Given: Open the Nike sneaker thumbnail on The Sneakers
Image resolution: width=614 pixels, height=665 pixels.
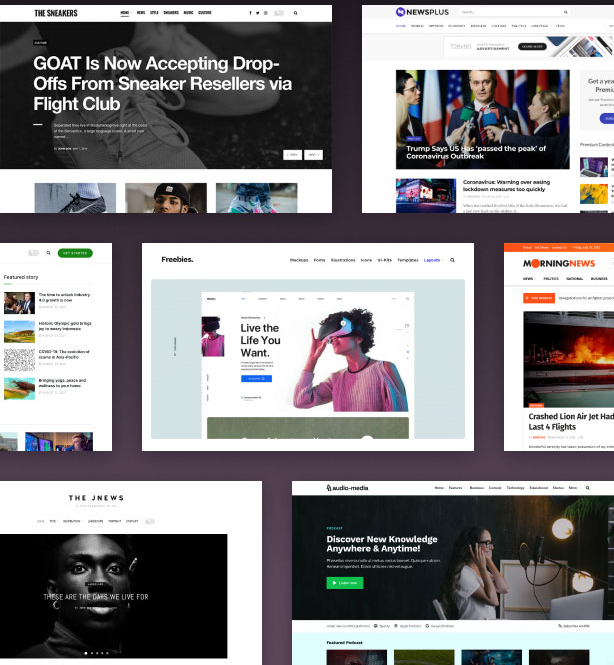Looking at the screenshot, I should [75, 198].
